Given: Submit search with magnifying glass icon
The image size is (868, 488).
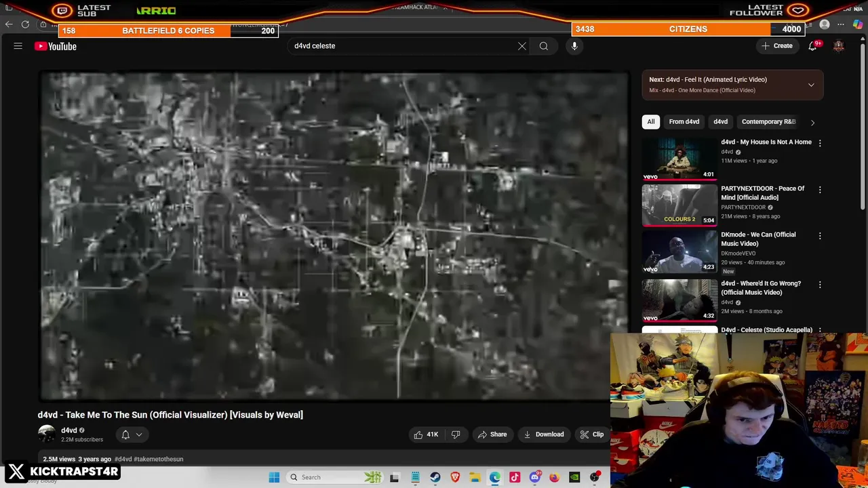Looking at the screenshot, I should 544,46.
